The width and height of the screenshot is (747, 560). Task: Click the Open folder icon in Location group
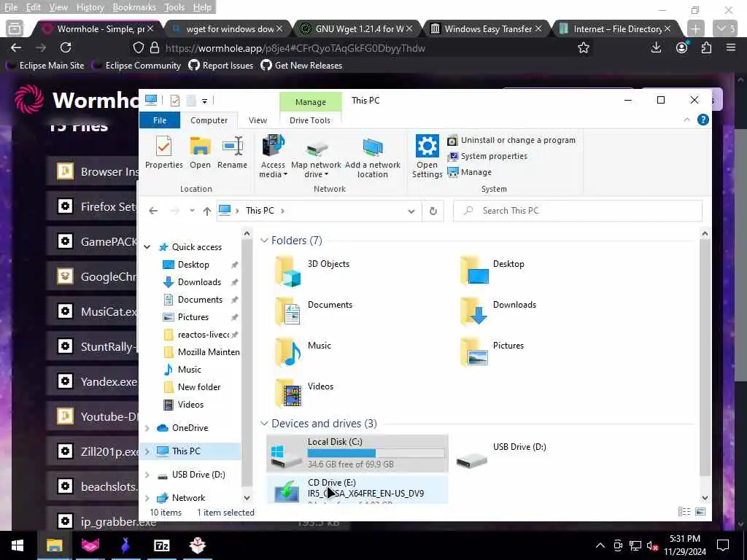200,152
